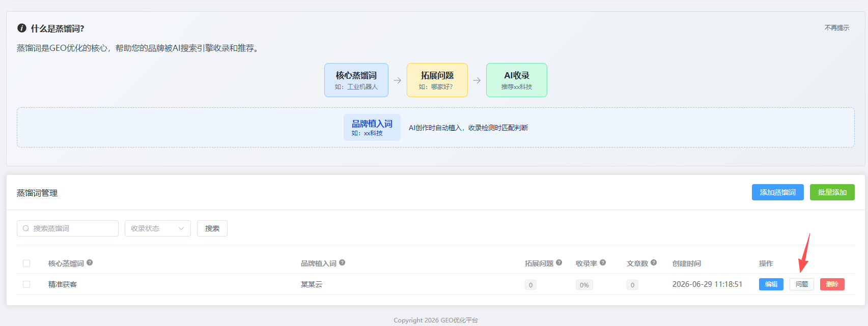Click the help icon next to 核心蒸馏词 header
868x326 pixels.
[90, 262]
